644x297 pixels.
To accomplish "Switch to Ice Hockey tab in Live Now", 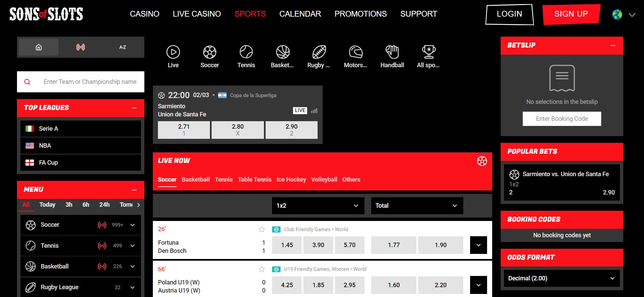I will (291, 180).
